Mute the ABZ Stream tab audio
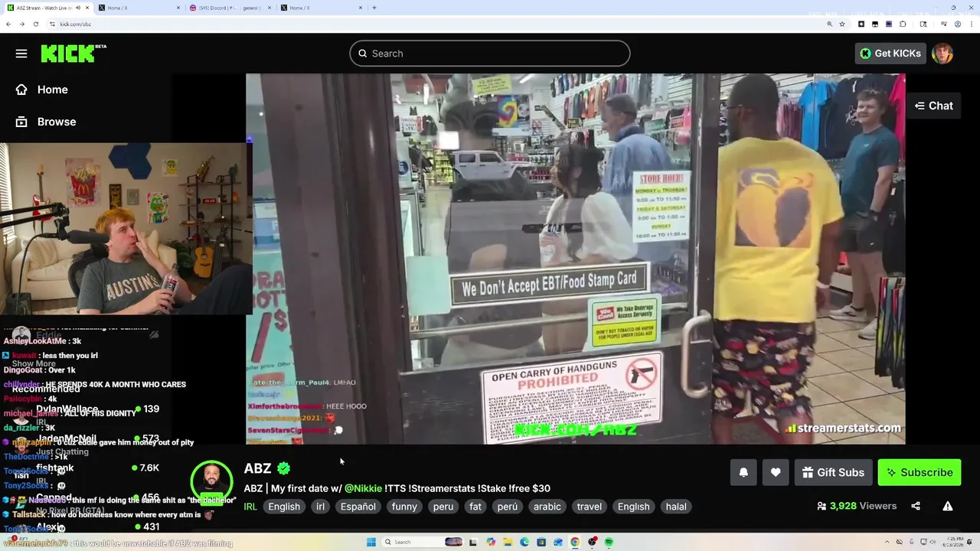Viewport: 980px width, 551px height. point(77,8)
